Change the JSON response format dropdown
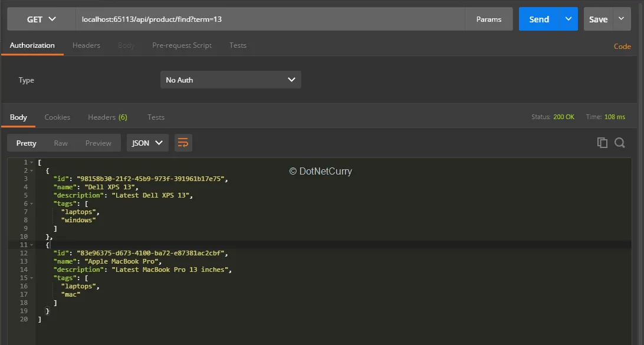Viewport: 644px width, 345px height. pos(147,143)
